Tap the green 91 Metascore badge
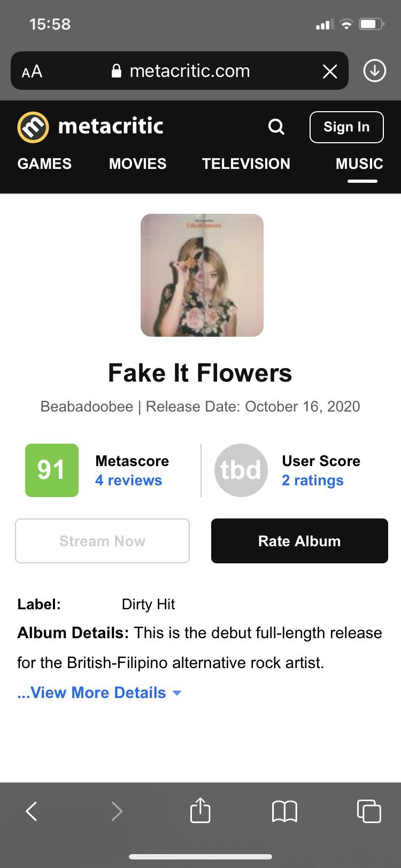 click(x=51, y=470)
